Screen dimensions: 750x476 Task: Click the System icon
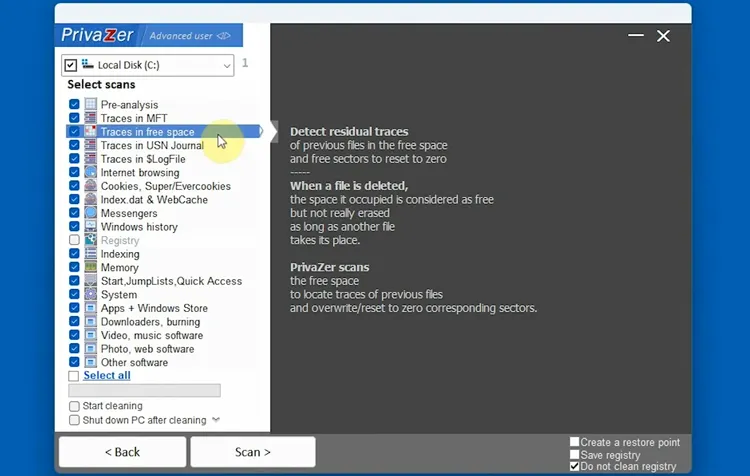click(90, 294)
